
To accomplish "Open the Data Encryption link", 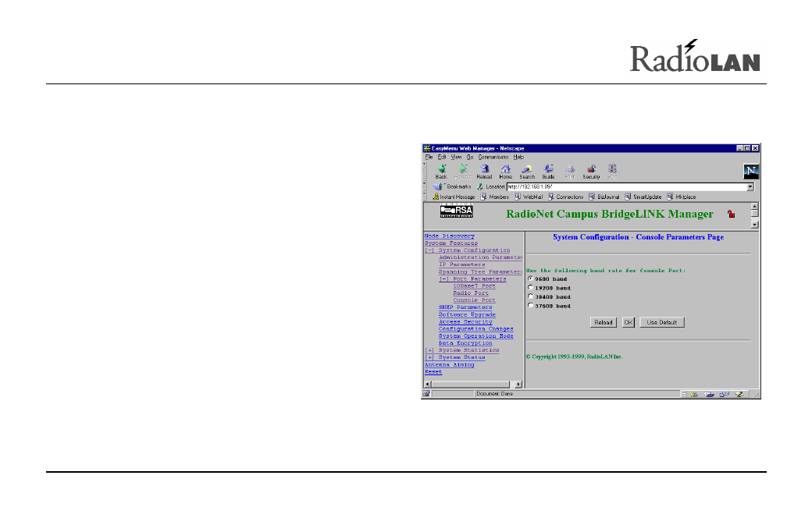I will point(465,343).
